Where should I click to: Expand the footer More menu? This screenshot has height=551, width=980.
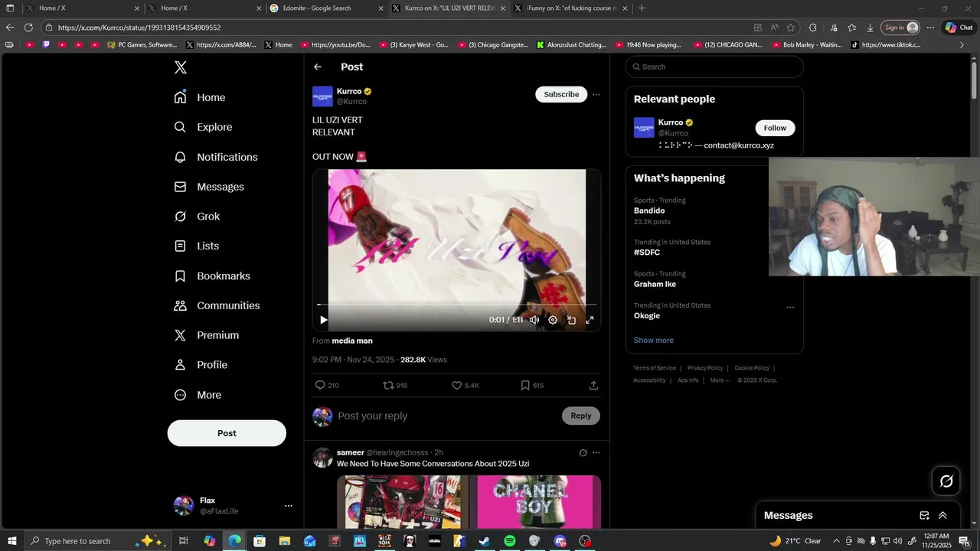[720, 380]
